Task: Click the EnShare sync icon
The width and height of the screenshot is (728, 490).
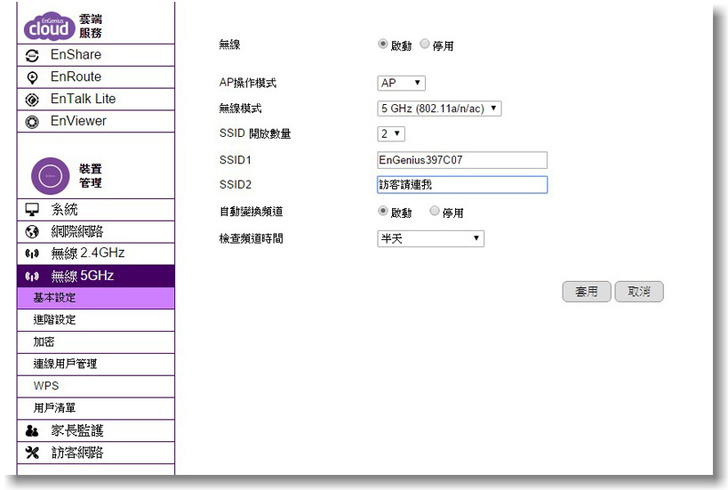Action: 32,55
